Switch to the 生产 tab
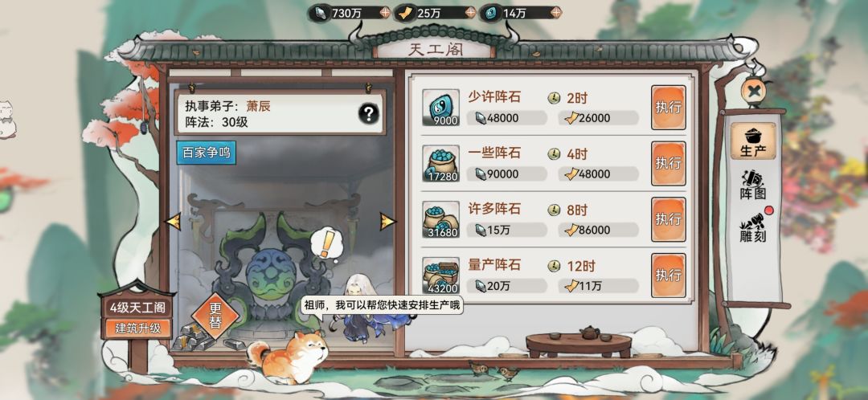 coord(753,141)
